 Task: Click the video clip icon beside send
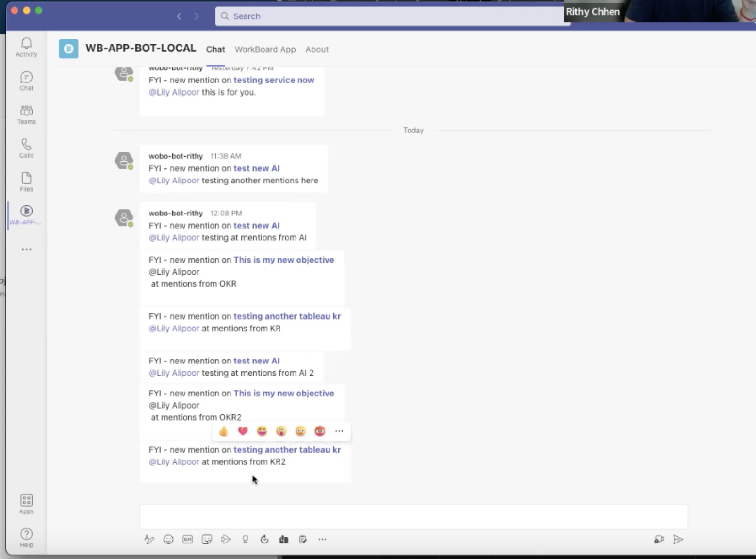(x=659, y=539)
